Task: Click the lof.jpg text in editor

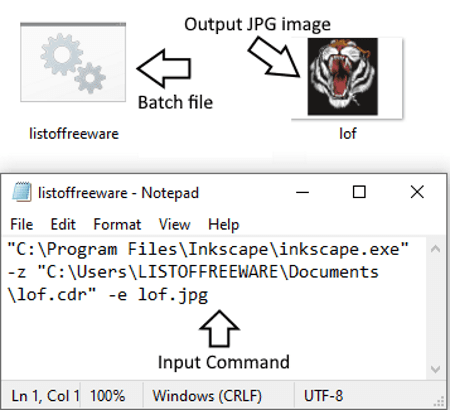Action: (x=173, y=295)
